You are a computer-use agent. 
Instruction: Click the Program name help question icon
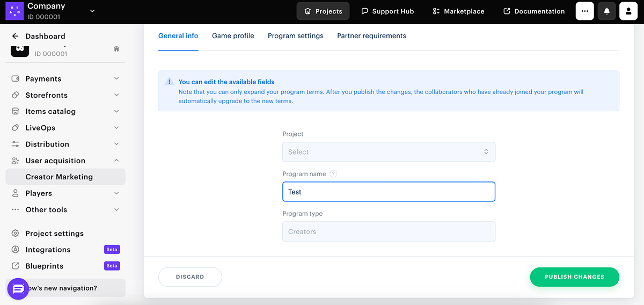333,174
